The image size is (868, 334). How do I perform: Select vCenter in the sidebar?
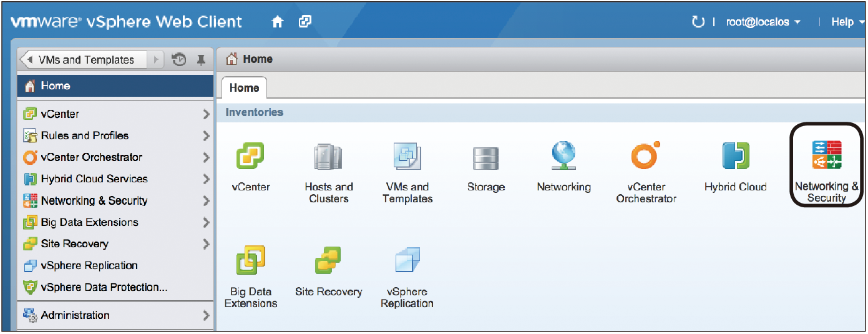tap(115, 114)
